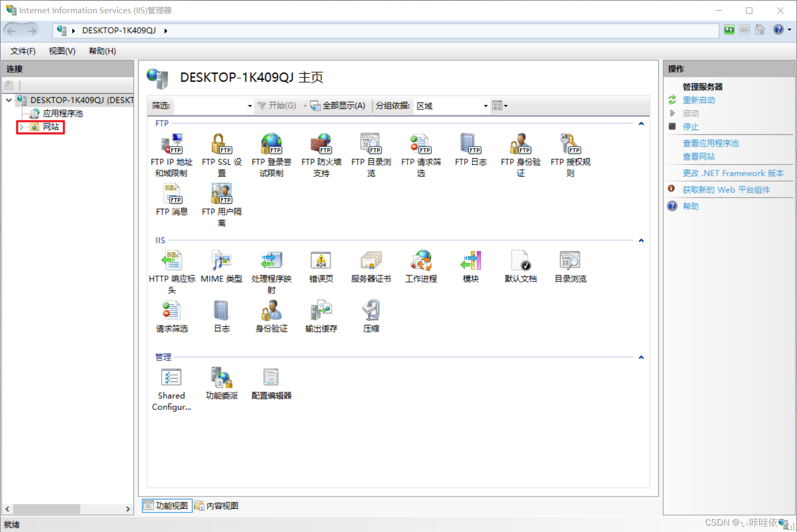Screen dimensions: 797x532
Task: Open FTP 登录尝试限制 feature
Action: click(x=272, y=155)
